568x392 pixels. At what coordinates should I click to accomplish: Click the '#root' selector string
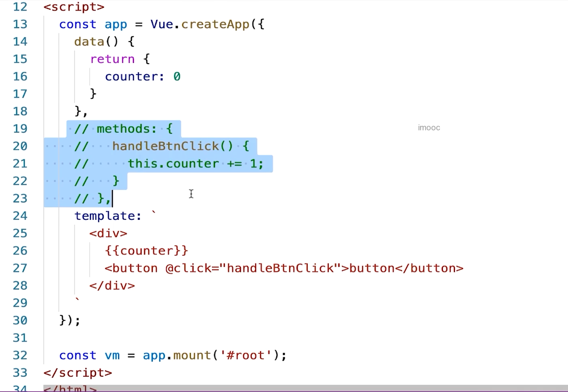[246, 355]
